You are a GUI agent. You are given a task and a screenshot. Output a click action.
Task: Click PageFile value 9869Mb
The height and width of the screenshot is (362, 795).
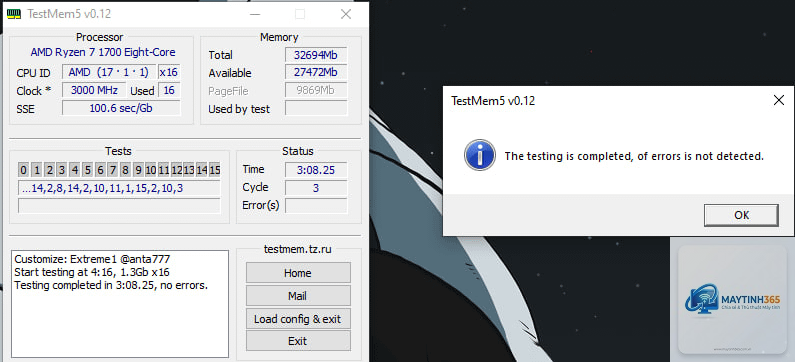(316, 91)
